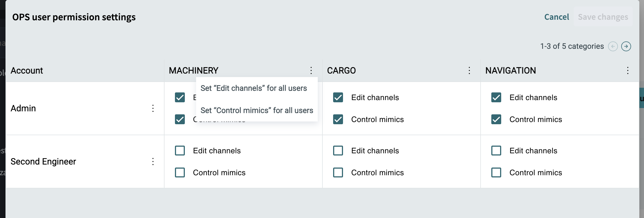Screen dimensions: 644x218
Task: Open Admin row options menu
Action: tap(153, 108)
